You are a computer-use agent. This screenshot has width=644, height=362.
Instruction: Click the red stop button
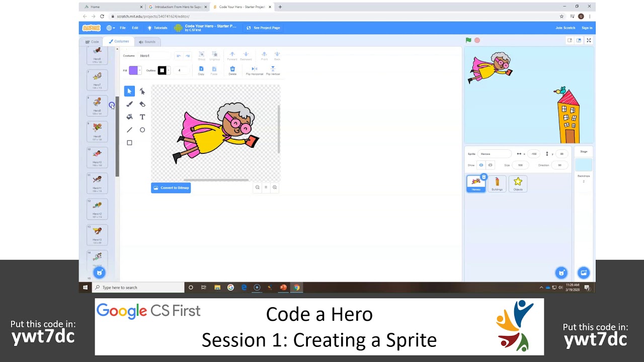[477, 40]
